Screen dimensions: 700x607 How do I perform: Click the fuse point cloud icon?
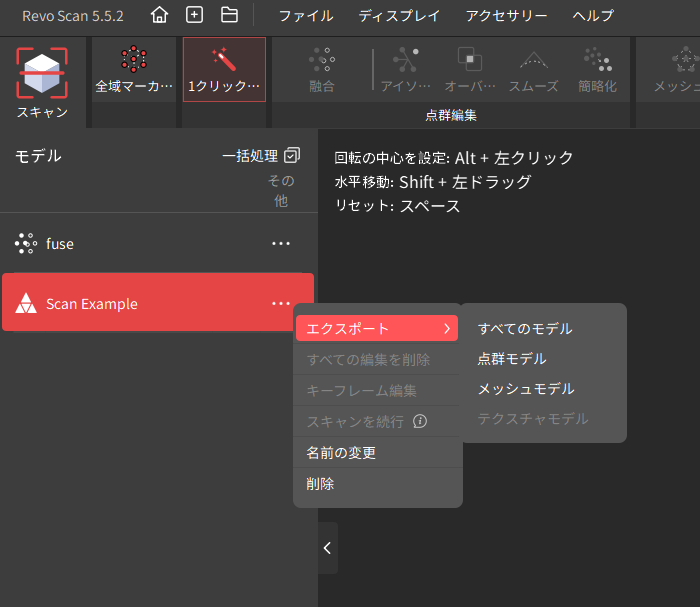pyautogui.click(x=26, y=244)
